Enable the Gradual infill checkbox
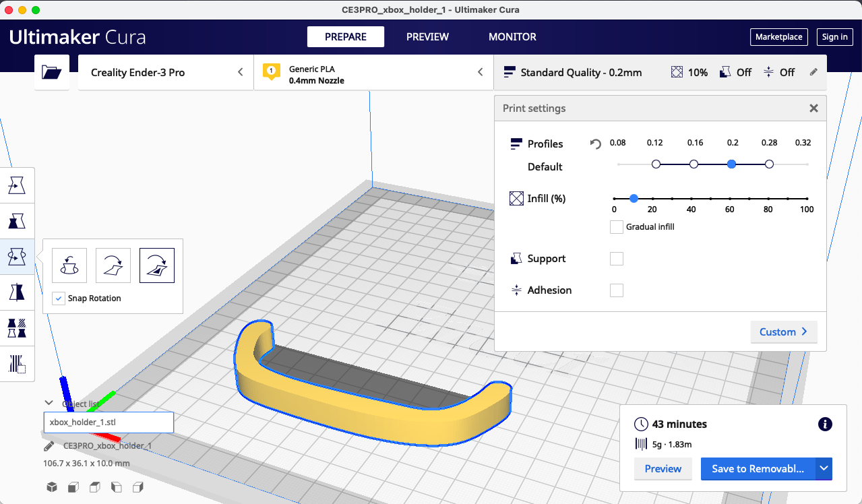 point(616,227)
